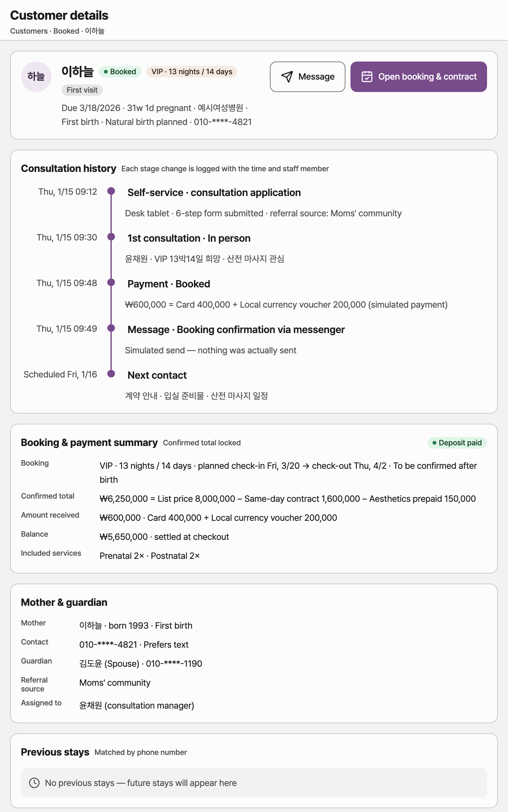
Task: Click the 'Previous stays' section heading
Action: click(x=55, y=752)
